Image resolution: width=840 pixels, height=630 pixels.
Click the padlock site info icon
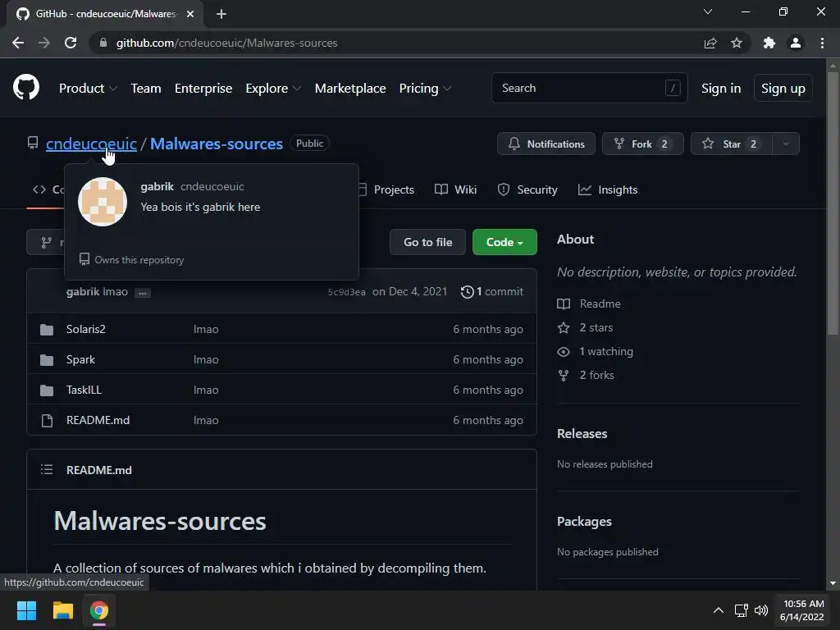[103, 43]
